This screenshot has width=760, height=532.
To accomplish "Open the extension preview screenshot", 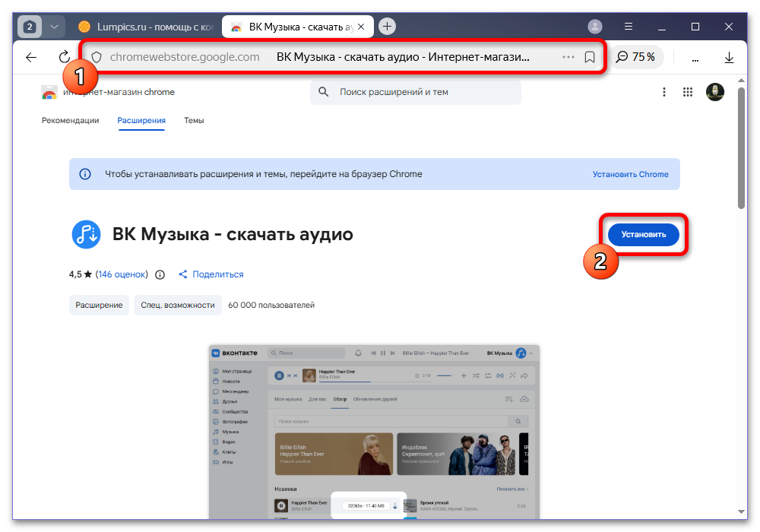I will tap(374, 431).
